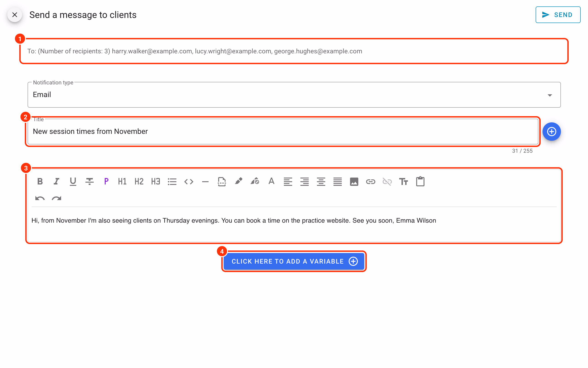Close the message dialog
This screenshot has height=368, width=588.
point(14,14)
